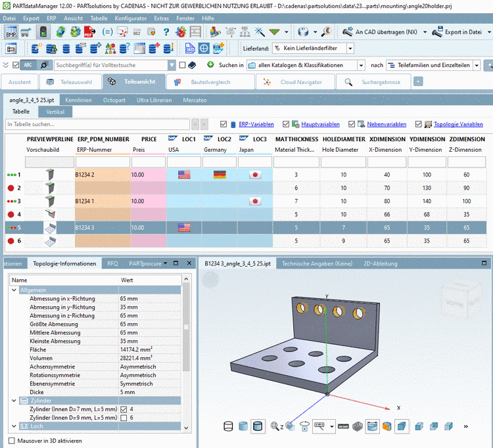Click the dimensioned cylinder icon
The width and height of the screenshot is (493, 448).
pos(372,426)
